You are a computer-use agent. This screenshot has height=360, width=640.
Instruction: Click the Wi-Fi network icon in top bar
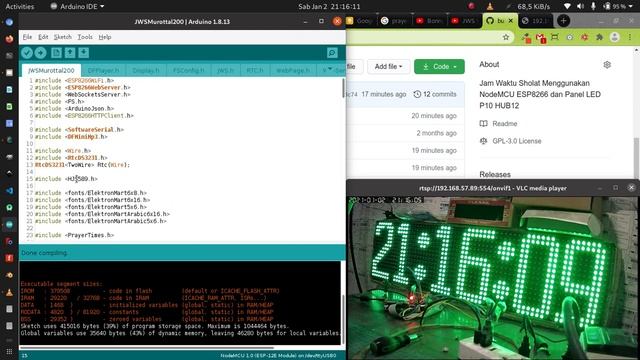(x=567, y=7)
